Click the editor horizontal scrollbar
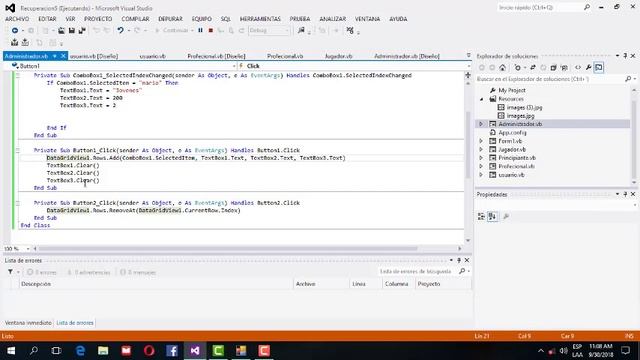 pos(228,248)
